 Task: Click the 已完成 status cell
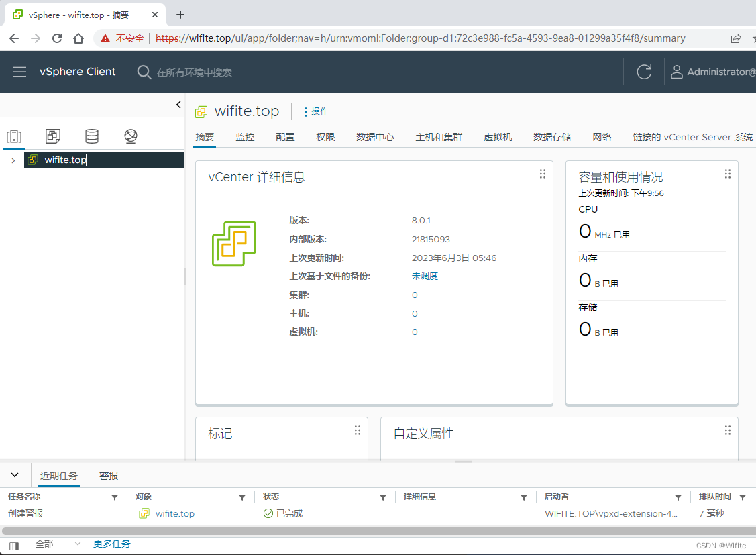(x=283, y=514)
